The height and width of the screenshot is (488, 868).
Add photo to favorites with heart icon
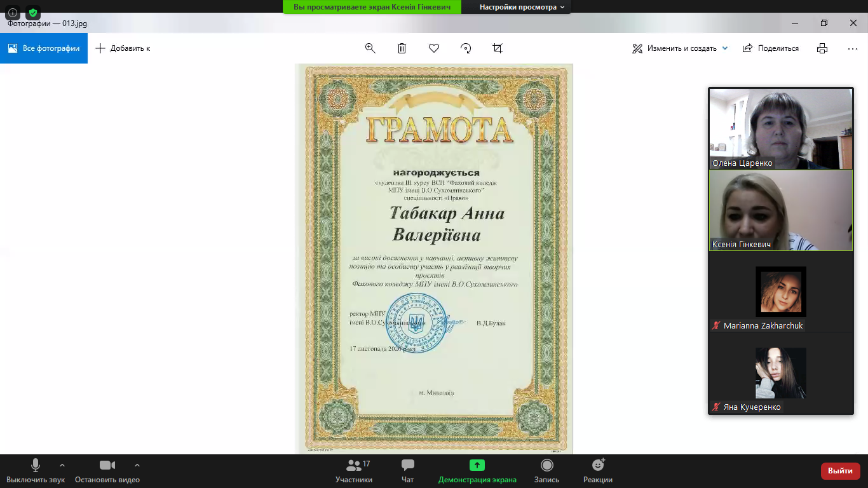[x=434, y=48]
